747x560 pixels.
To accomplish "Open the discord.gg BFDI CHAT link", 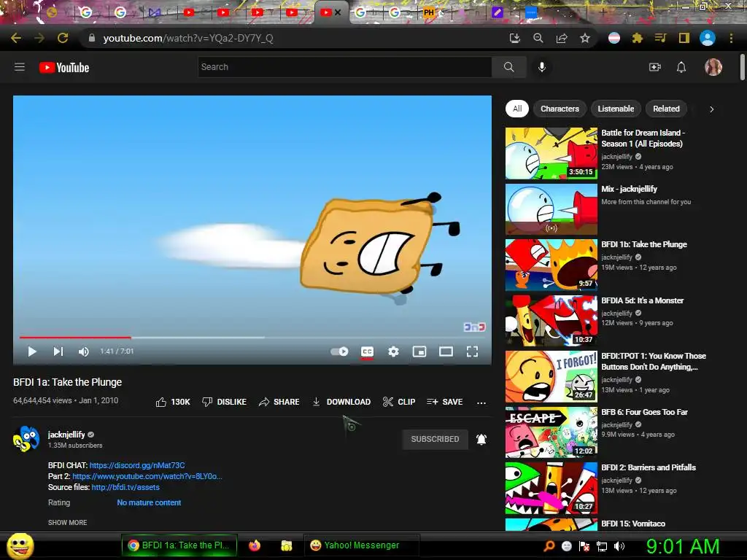I will tap(137, 465).
